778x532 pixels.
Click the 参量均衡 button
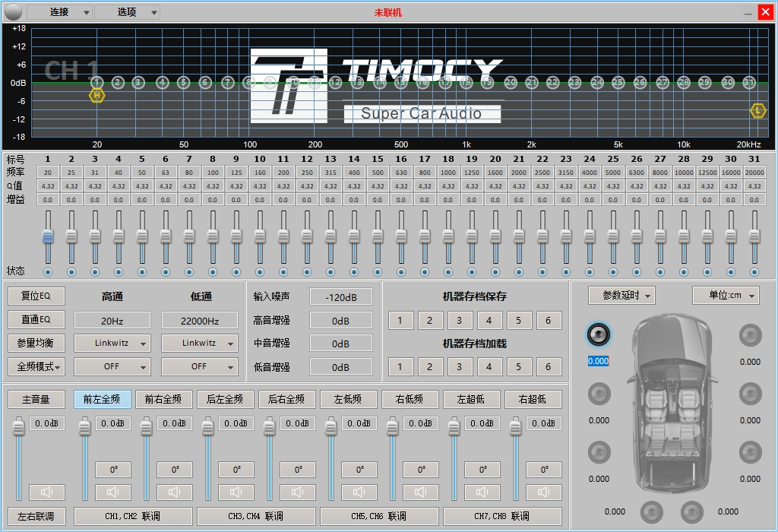36,343
